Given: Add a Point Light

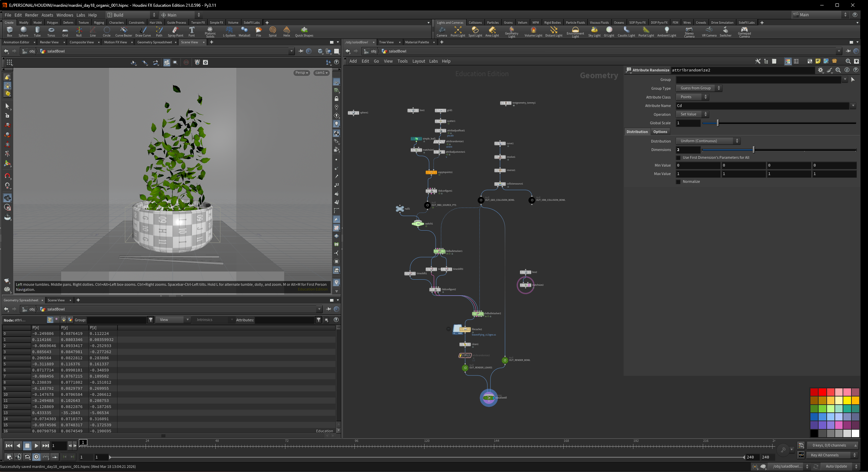Looking at the screenshot, I should point(458,31).
